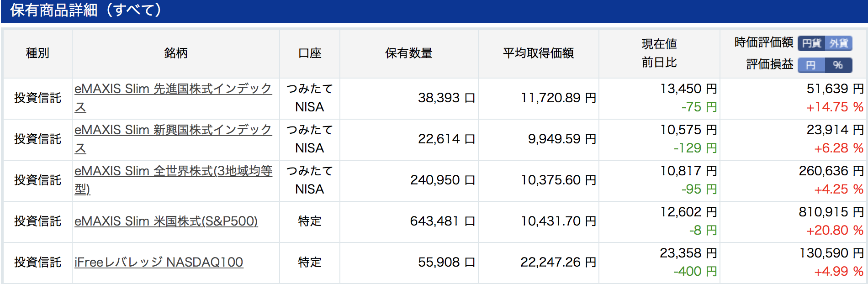The image size is (868, 284).
Task: Open eMAXIS Slim 全世界株式(3地域均等型) link
Action: pos(173,180)
